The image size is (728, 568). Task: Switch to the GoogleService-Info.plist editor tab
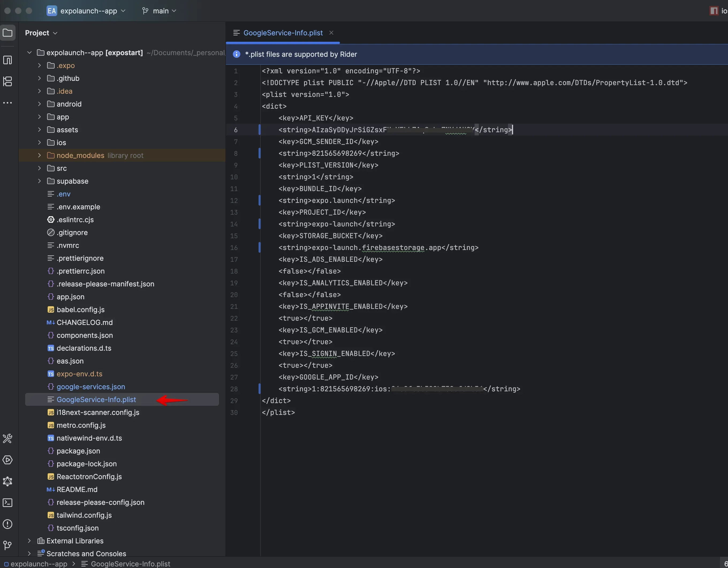[x=283, y=33]
